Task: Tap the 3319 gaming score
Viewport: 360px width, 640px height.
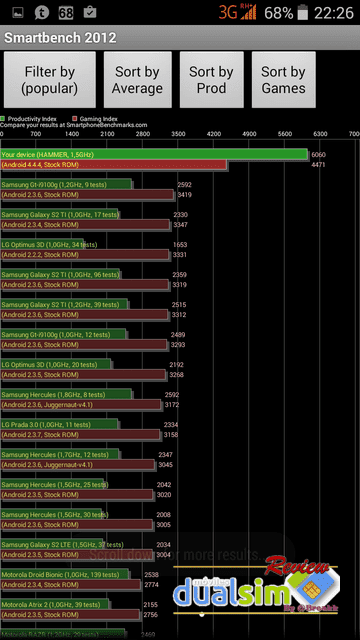Action: click(x=180, y=285)
